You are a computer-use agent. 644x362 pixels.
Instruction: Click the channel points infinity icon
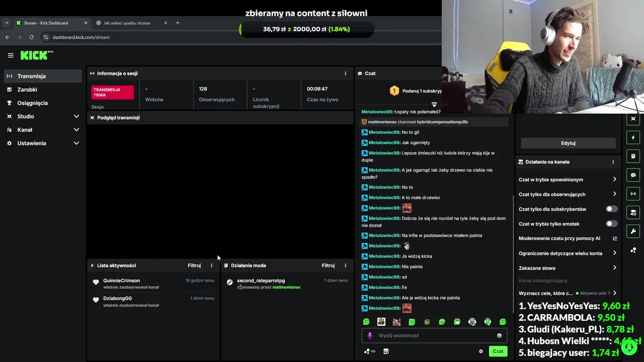pyautogui.click(x=370, y=351)
